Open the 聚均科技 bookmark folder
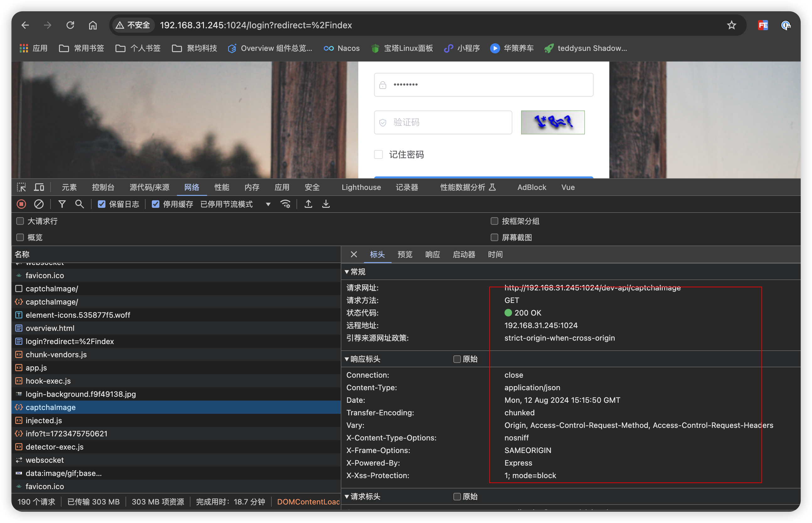The width and height of the screenshot is (812, 523). [195, 48]
